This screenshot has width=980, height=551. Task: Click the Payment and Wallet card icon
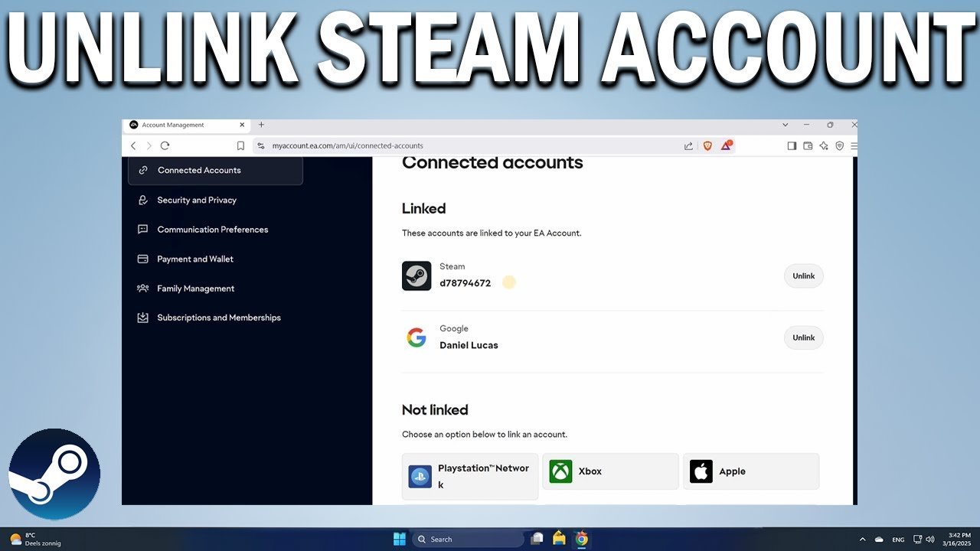pos(142,259)
